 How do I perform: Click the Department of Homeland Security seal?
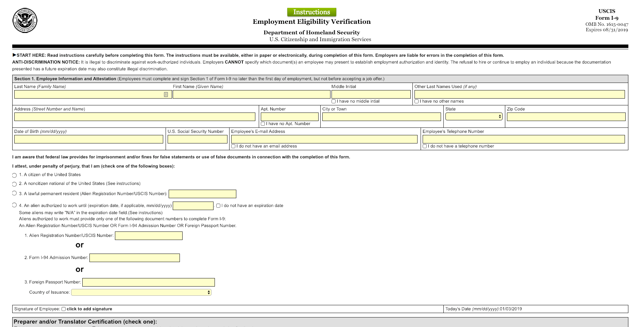point(25,20)
